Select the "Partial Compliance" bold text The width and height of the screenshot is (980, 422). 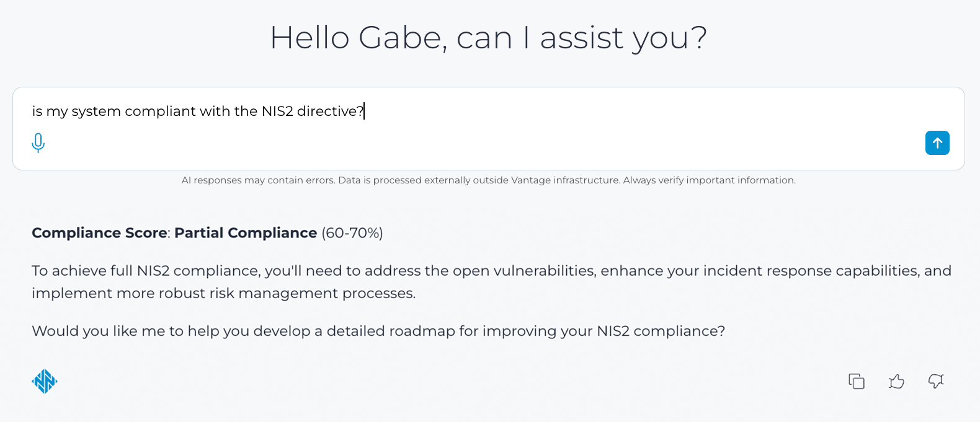pyautogui.click(x=246, y=233)
